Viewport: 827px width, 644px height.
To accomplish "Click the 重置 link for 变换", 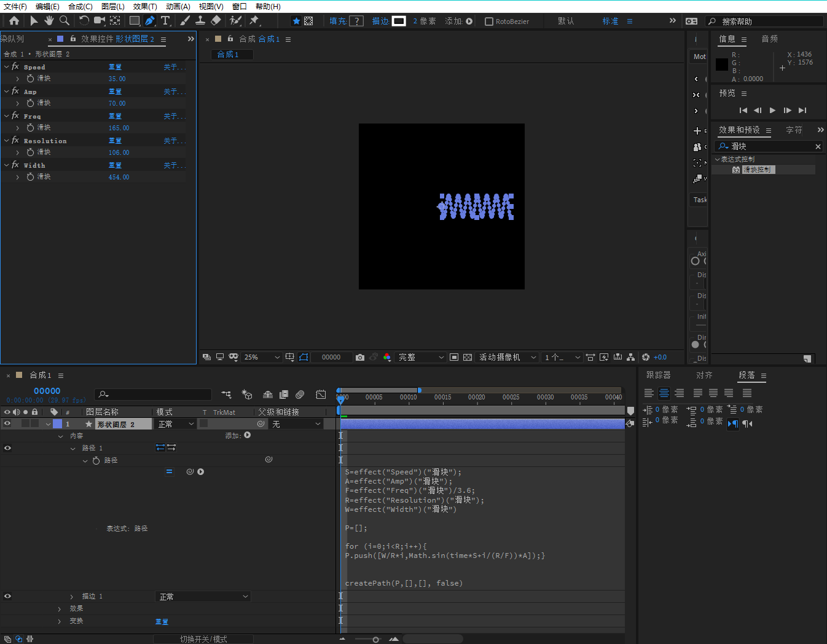I will pyautogui.click(x=162, y=622).
